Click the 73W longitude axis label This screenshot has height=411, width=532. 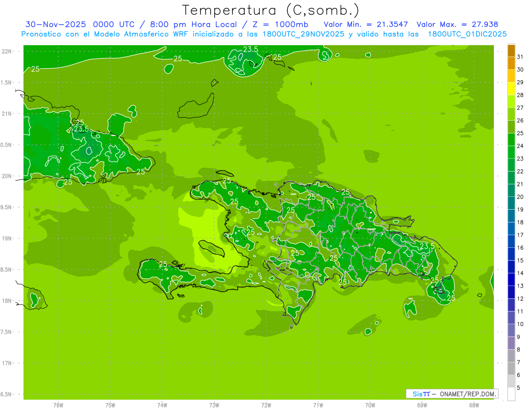[214, 405]
